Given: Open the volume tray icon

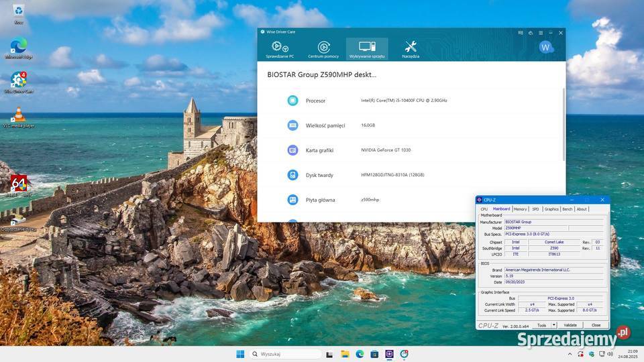Looking at the screenshot, I should click(610, 354).
